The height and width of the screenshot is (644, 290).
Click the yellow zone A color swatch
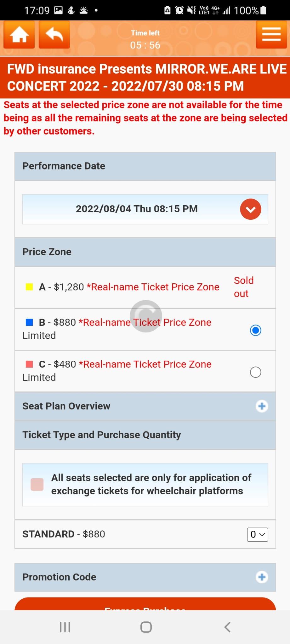(x=29, y=287)
